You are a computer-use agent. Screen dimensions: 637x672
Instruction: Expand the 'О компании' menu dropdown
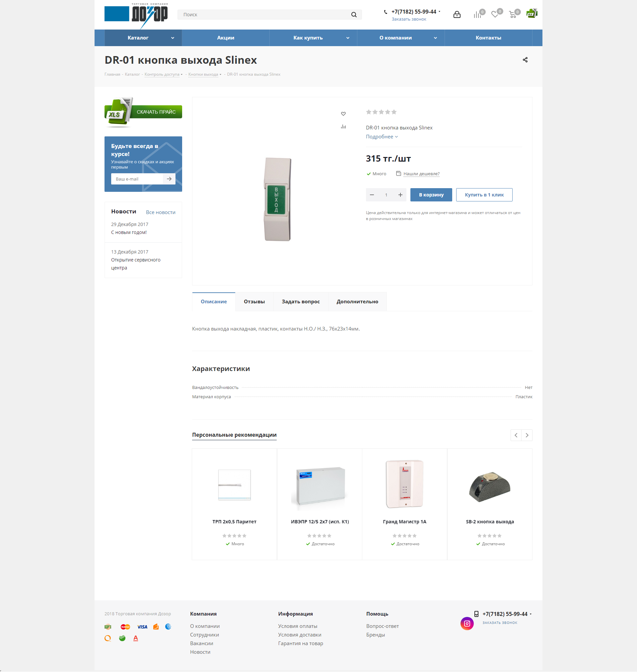(435, 38)
